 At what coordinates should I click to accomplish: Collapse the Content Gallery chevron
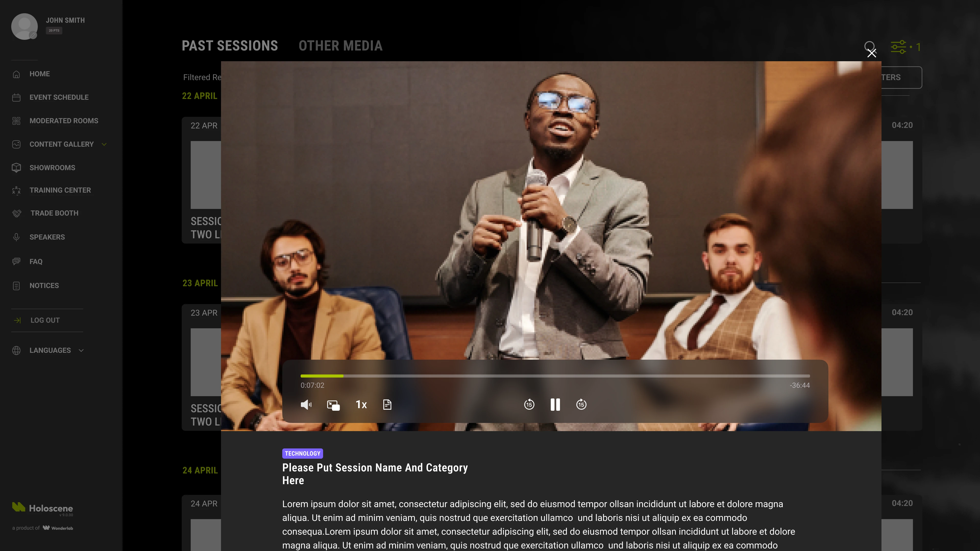coord(104,144)
